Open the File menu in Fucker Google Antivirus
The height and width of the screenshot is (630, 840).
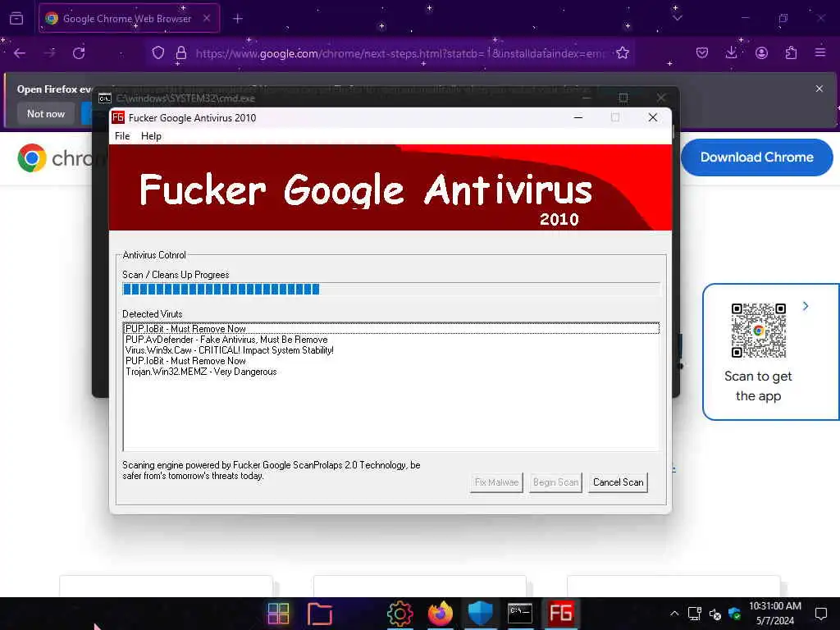click(122, 136)
